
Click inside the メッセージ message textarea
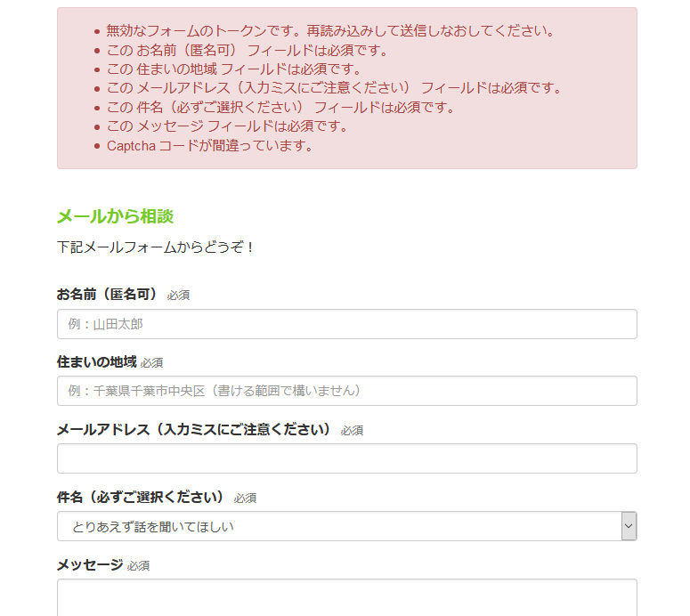tap(346, 597)
